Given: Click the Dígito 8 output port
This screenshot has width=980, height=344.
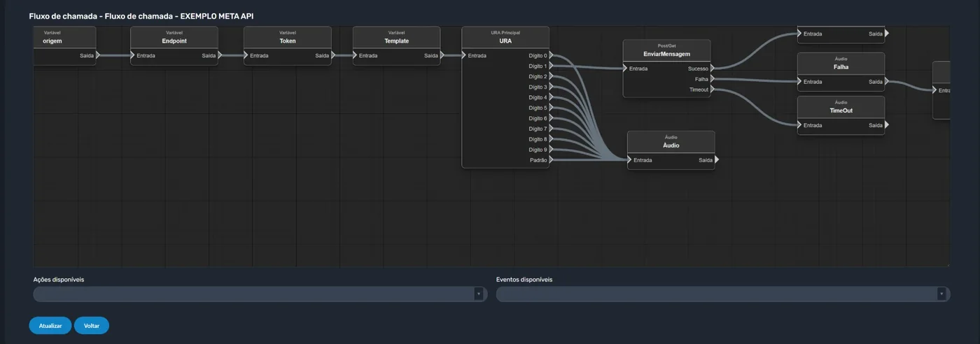Looking at the screenshot, I should [x=552, y=139].
